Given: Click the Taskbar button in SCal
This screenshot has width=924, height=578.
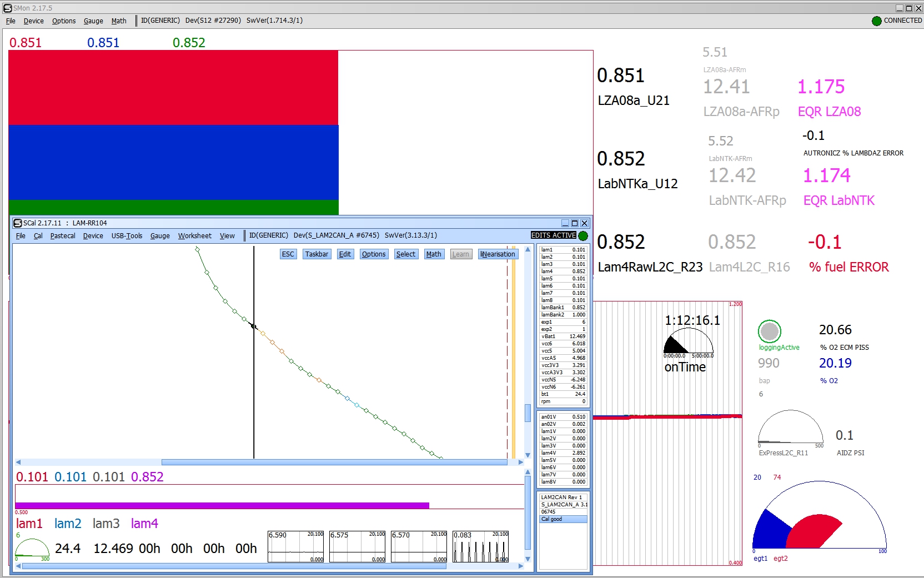Looking at the screenshot, I should 317,254.
